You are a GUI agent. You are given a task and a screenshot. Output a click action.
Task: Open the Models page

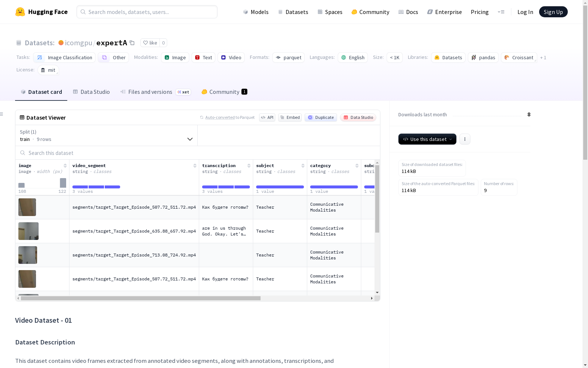pos(256,12)
